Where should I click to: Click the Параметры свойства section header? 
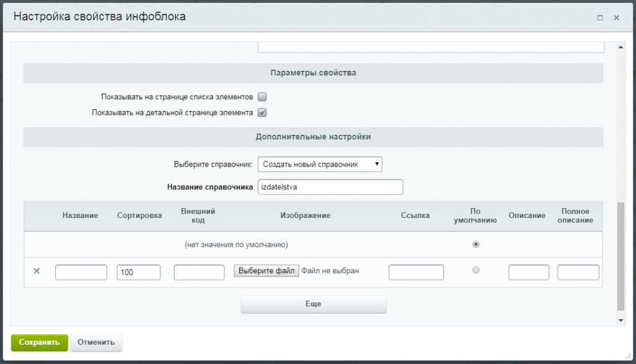(313, 73)
